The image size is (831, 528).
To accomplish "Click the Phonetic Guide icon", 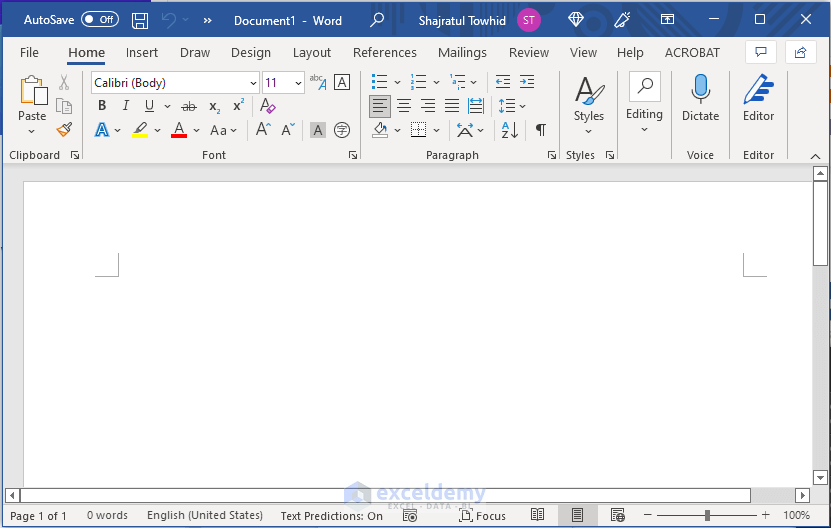I will (x=318, y=82).
